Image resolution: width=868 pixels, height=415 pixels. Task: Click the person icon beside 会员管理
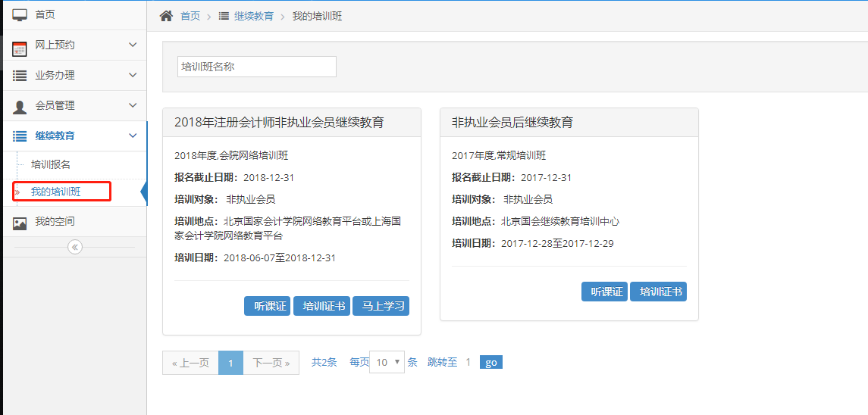pos(20,107)
